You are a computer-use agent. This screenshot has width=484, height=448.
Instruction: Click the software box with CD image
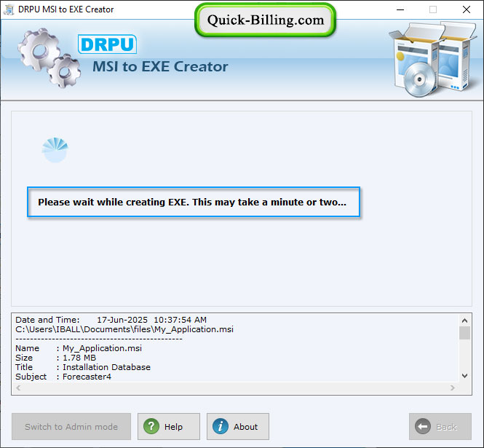click(433, 59)
